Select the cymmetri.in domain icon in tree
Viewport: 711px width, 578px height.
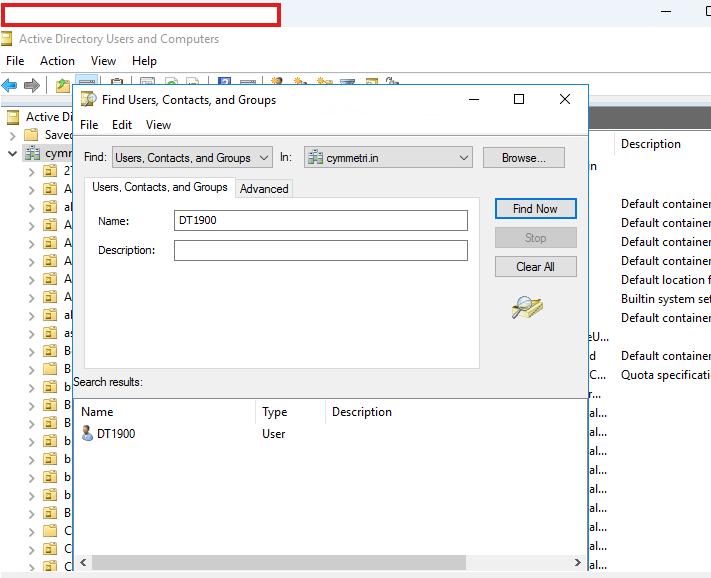click(x=32, y=153)
